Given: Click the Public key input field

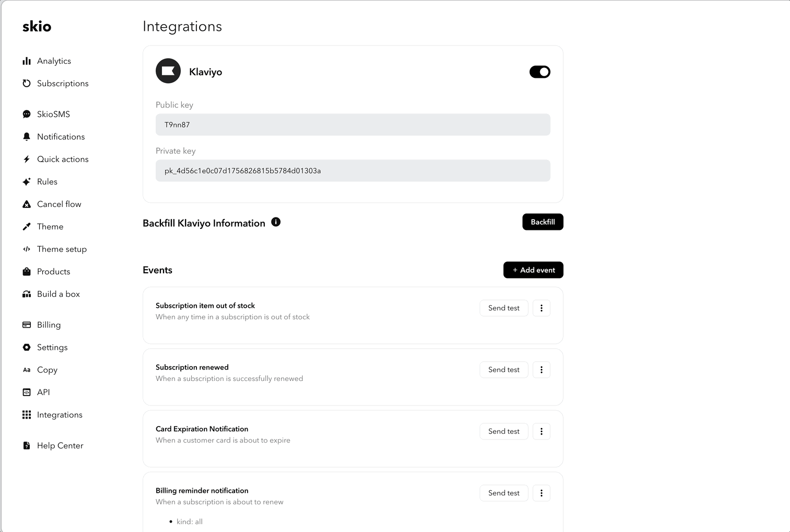Looking at the screenshot, I should click(x=353, y=125).
